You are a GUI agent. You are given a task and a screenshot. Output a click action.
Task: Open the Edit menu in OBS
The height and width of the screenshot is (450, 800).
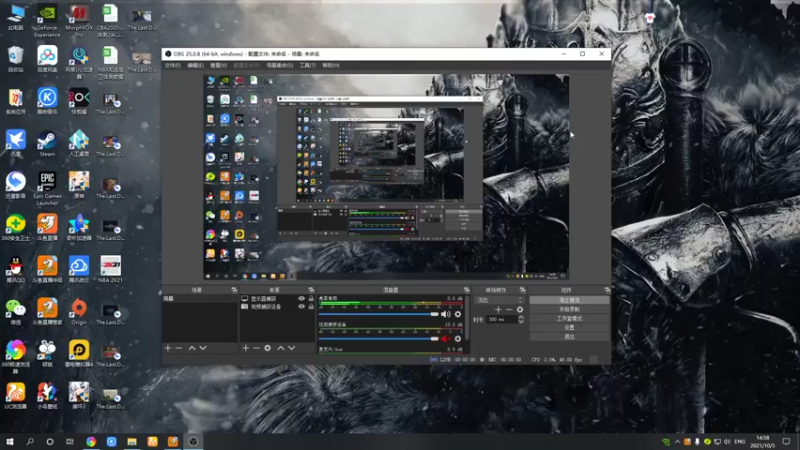tap(195, 65)
